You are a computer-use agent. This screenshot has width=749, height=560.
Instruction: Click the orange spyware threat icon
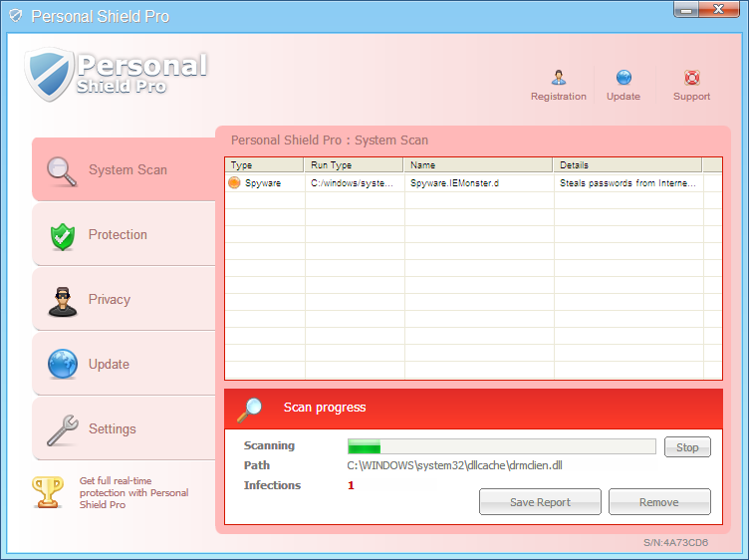(x=234, y=182)
